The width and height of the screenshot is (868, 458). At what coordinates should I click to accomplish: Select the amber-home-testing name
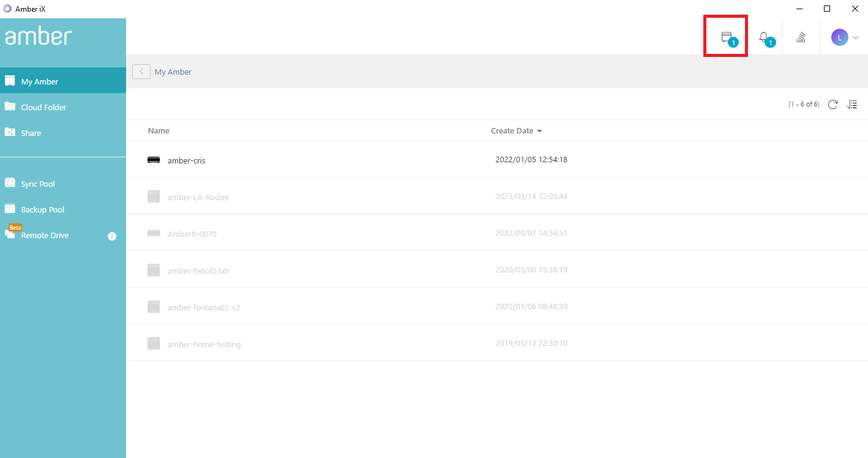(x=204, y=344)
